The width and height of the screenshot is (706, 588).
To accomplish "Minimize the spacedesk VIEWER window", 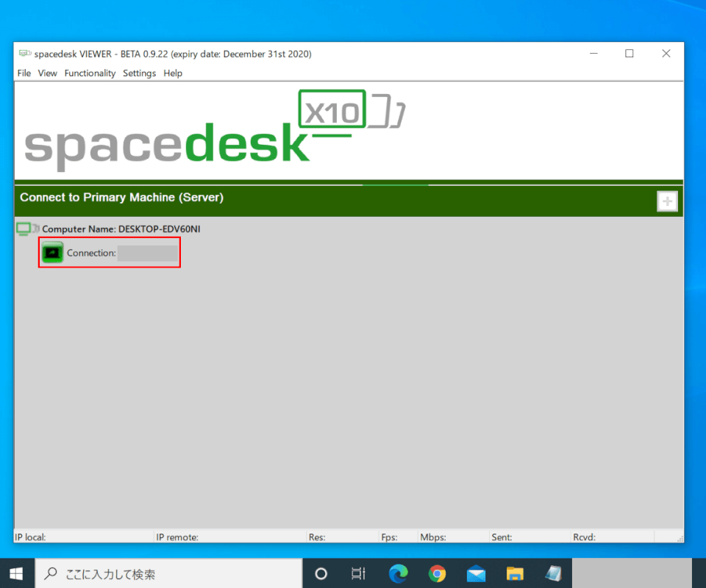I will [x=594, y=54].
